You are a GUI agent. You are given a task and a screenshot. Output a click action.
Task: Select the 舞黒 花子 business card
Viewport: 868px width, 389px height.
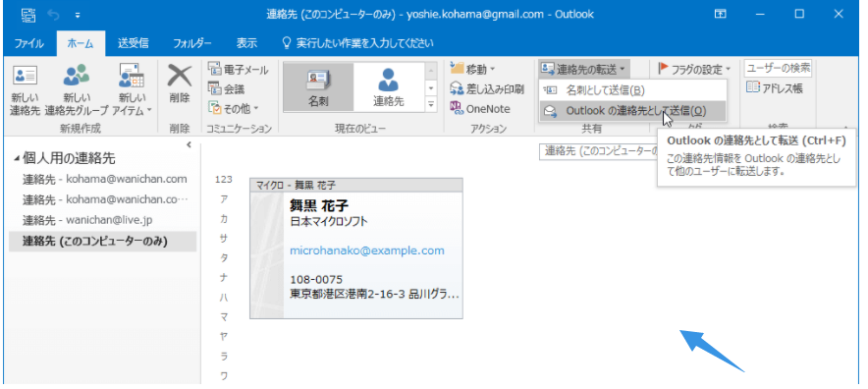[356, 249]
